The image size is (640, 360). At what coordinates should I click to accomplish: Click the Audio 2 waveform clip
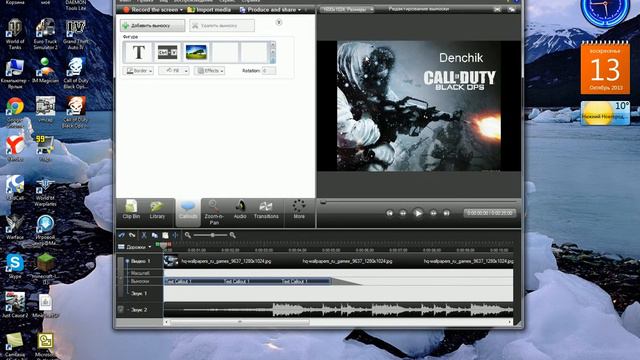coord(338,310)
